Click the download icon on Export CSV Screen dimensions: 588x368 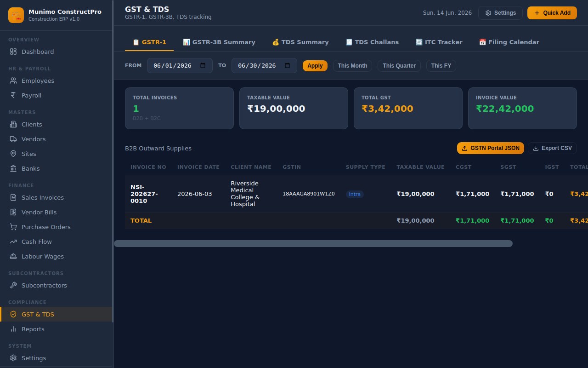point(536,148)
